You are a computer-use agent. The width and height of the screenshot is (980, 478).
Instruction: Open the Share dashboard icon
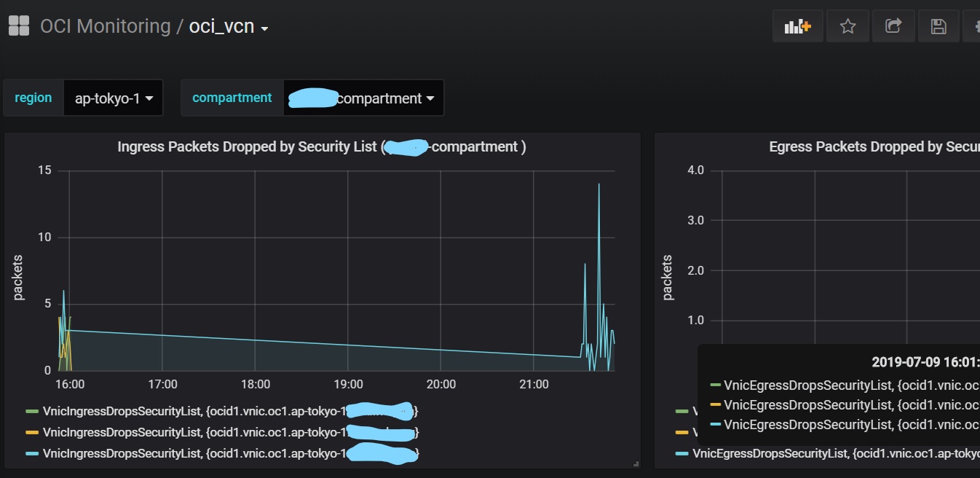pyautogui.click(x=893, y=26)
